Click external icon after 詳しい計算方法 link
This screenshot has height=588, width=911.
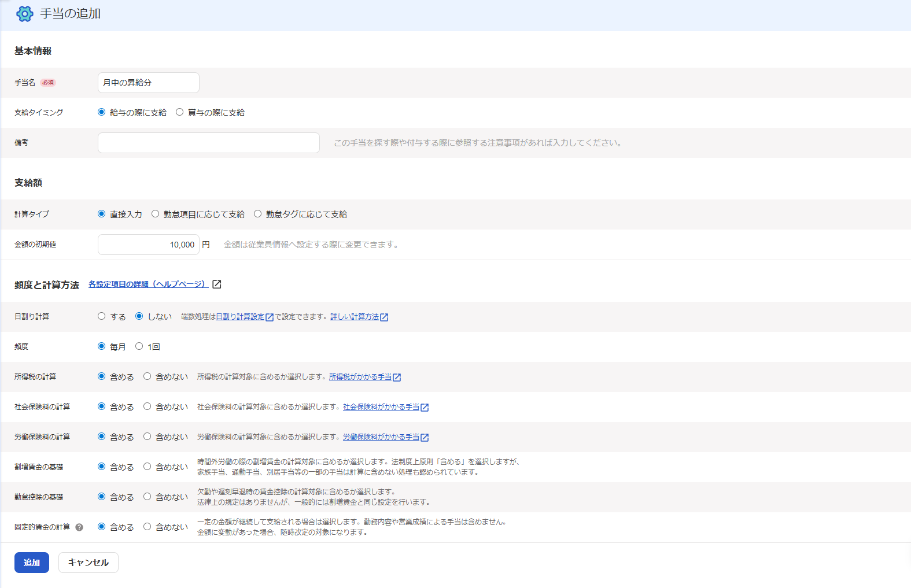coord(384,317)
